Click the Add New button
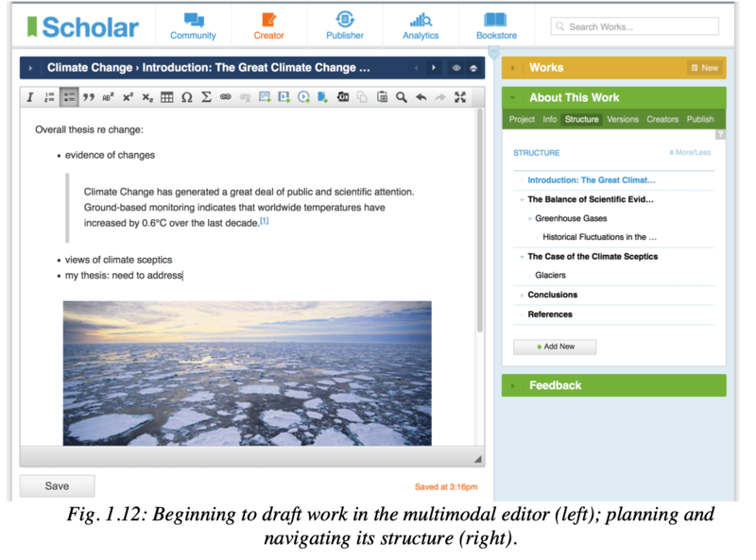Image resolution: width=756 pixels, height=560 pixels. point(555,347)
